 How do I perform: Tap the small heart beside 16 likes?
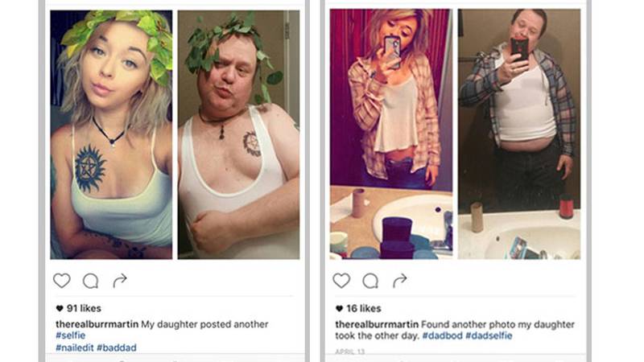pos(339,308)
